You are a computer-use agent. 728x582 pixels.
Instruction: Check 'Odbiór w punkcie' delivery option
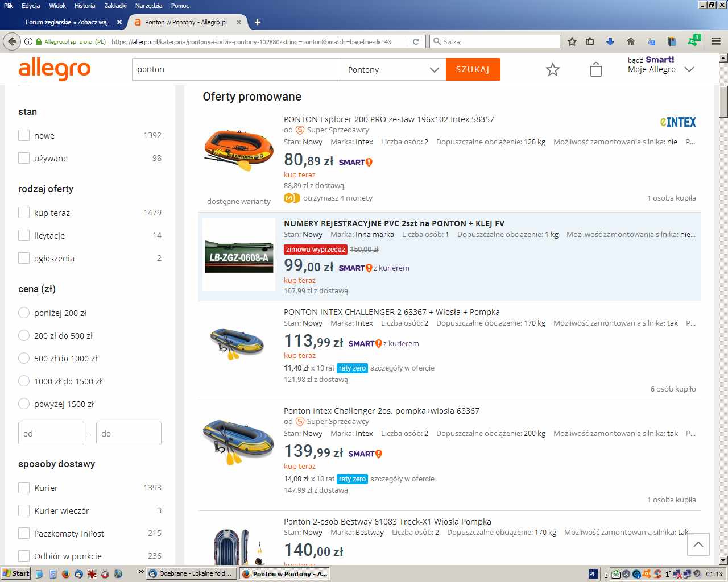pyautogui.click(x=24, y=556)
